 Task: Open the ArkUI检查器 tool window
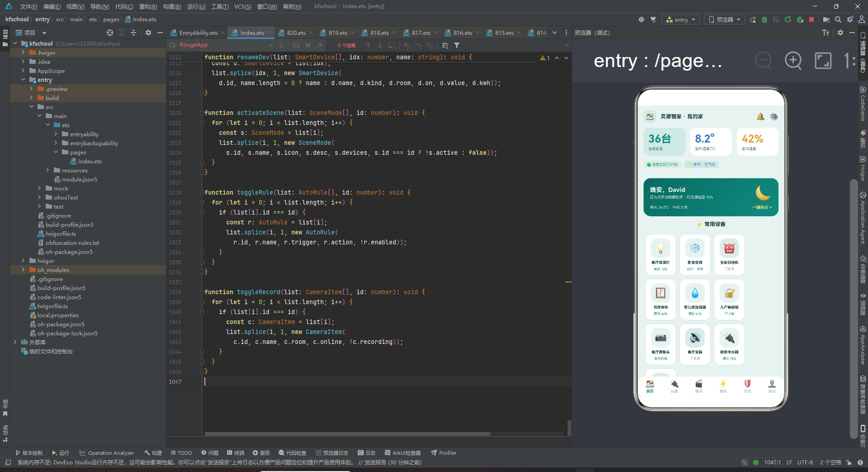point(403,453)
